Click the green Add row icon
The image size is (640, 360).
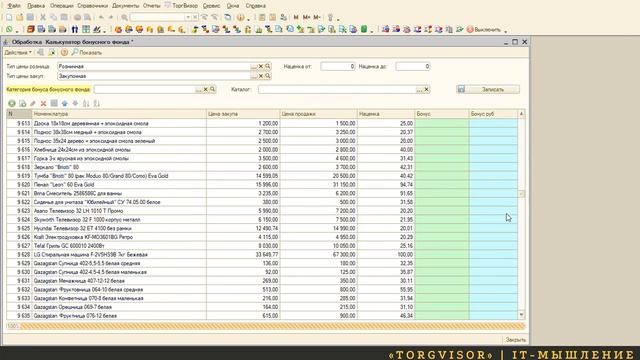coord(12,104)
